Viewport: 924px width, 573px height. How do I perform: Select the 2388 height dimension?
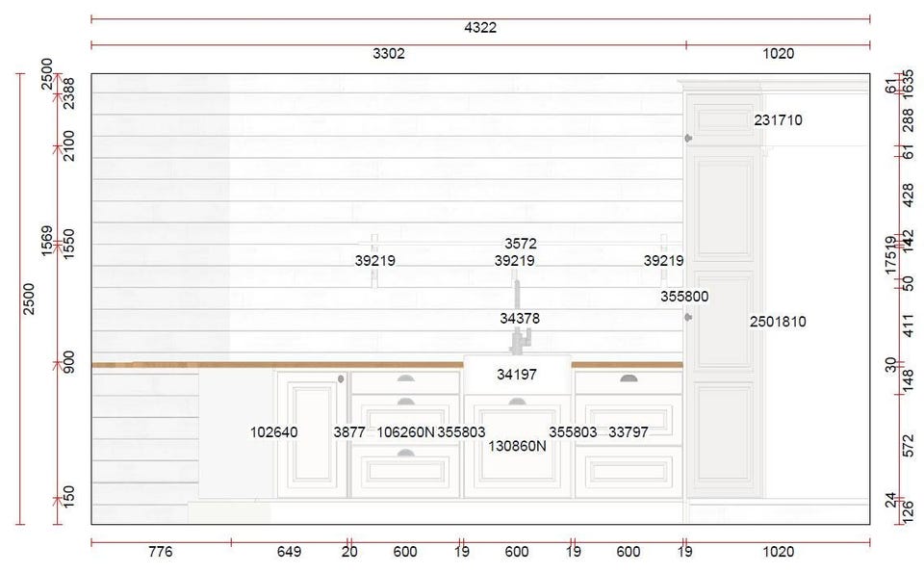tap(69, 93)
